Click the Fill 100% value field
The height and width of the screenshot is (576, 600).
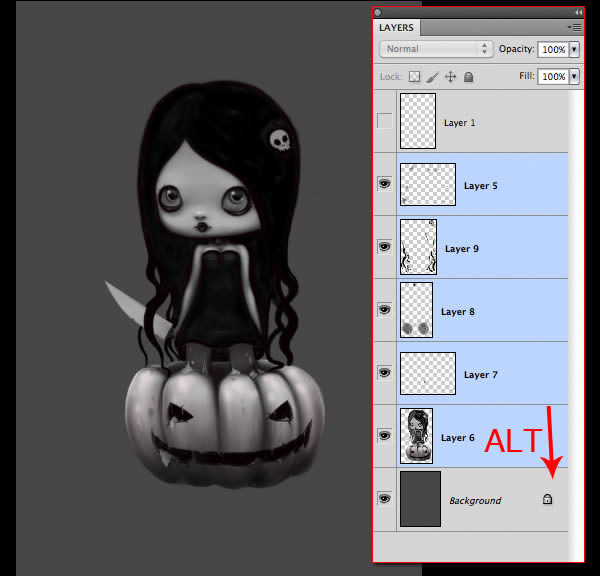tap(553, 77)
